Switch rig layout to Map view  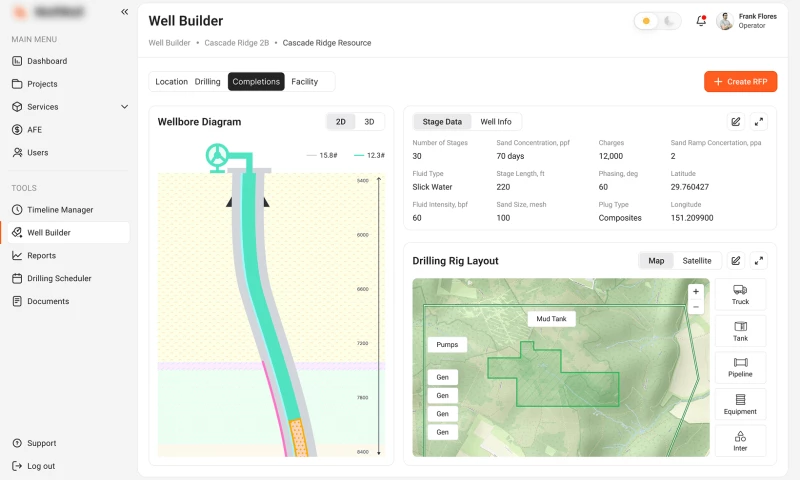(x=656, y=261)
